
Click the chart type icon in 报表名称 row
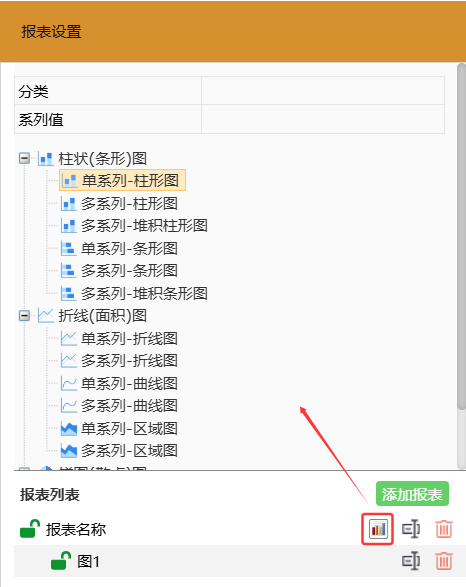[378, 529]
